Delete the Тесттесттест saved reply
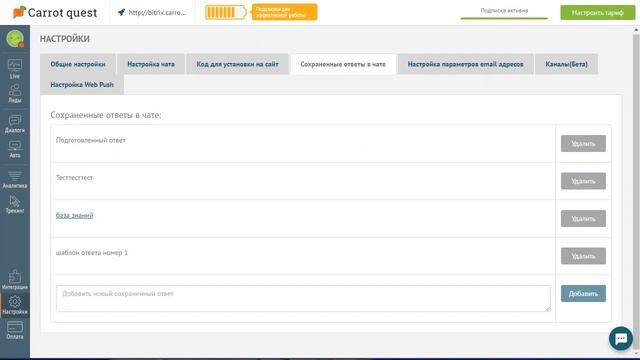This screenshot has width=640, height=360. [x=583, y=181]
